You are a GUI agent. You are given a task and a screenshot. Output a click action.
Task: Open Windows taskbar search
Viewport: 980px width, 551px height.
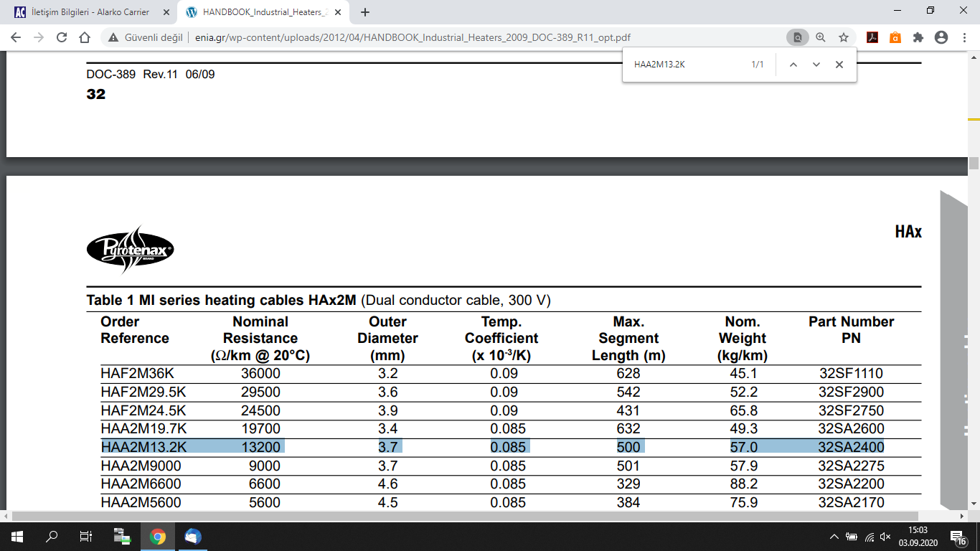52,537
